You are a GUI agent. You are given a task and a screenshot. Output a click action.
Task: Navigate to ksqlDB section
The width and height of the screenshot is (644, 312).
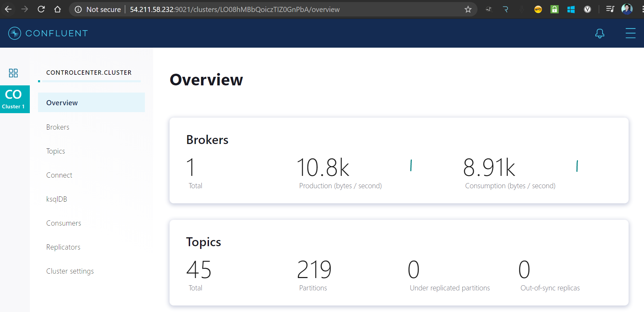pos(57,199)
